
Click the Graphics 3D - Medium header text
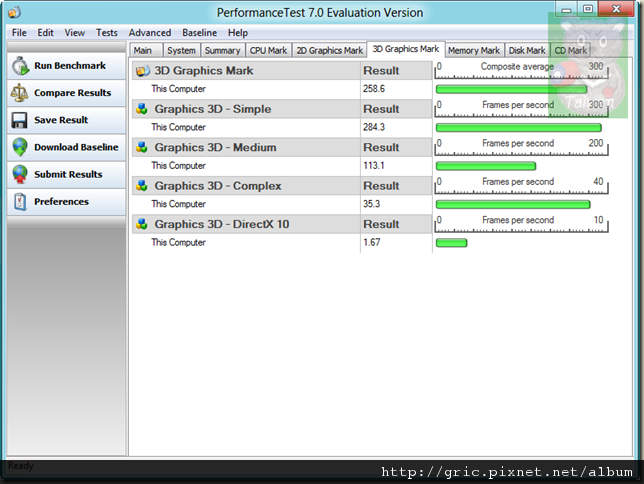click(x=215, y=147)
